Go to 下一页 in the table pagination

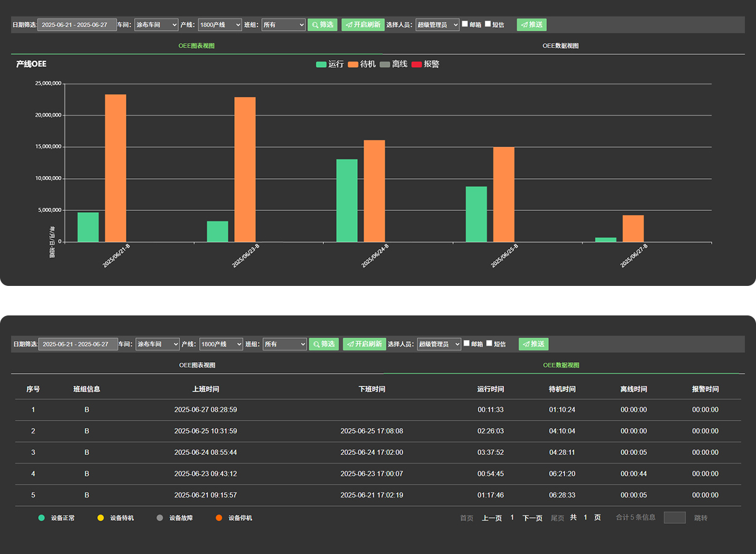point(532,518)
